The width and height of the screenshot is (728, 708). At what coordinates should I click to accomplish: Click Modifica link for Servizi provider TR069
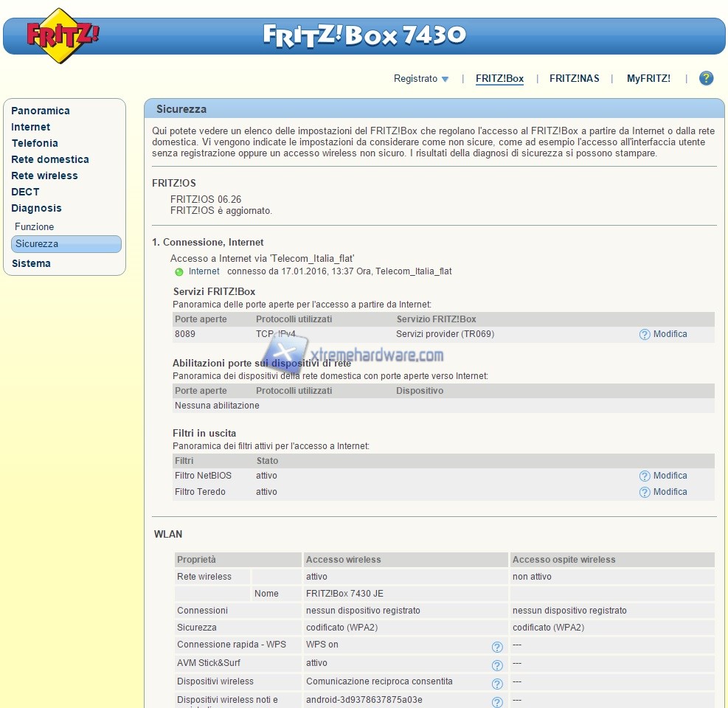click(x=670, y=334)
